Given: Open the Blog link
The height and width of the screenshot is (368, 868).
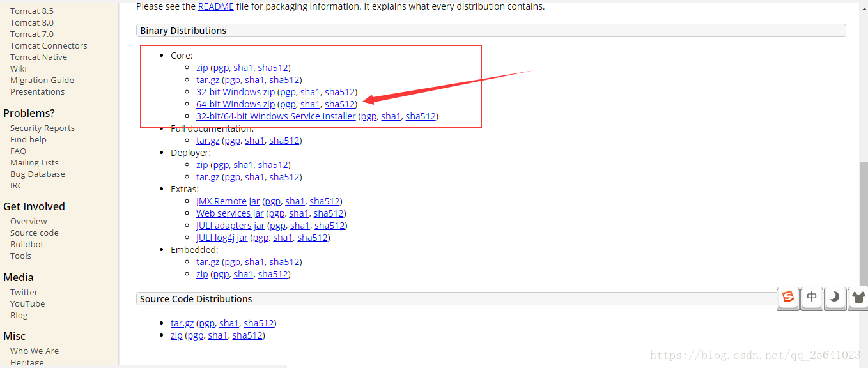Looking at the screenshot, I should click(x=19, y=315).
